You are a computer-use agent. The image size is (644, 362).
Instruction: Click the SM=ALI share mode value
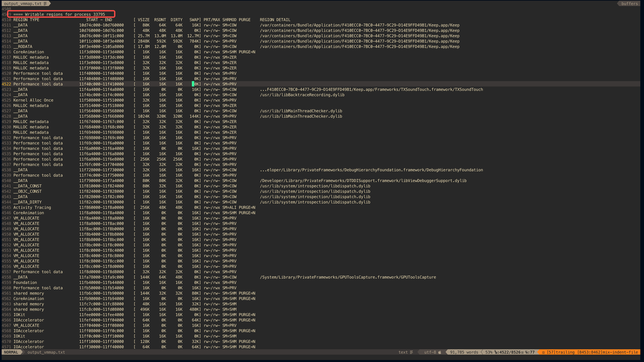(229, 208)
